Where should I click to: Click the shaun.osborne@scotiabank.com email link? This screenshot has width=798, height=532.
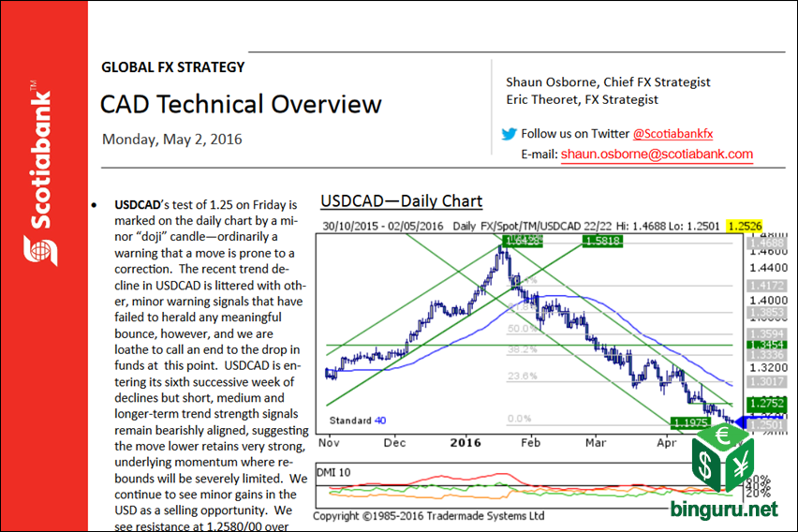tap(657, 155)
